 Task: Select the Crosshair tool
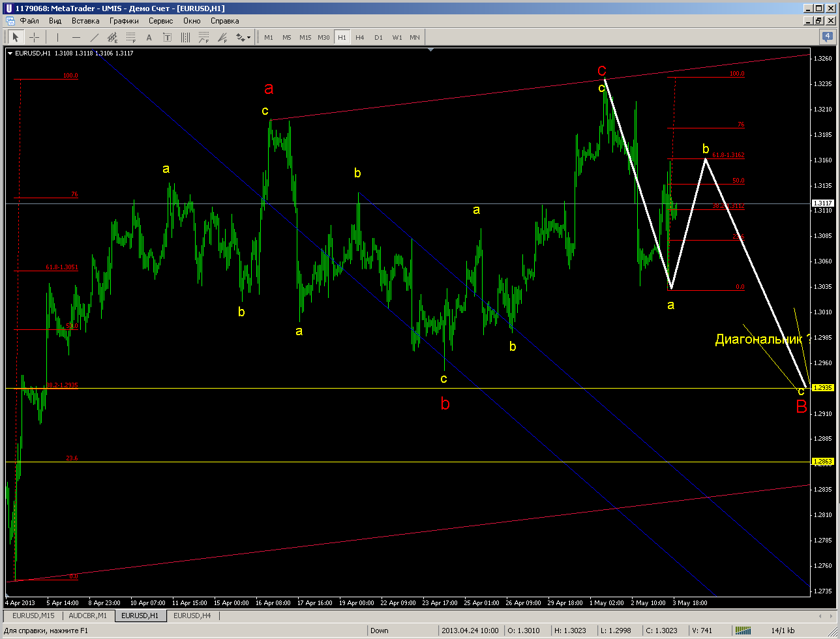pyautogui.click(x=34, y=37)
